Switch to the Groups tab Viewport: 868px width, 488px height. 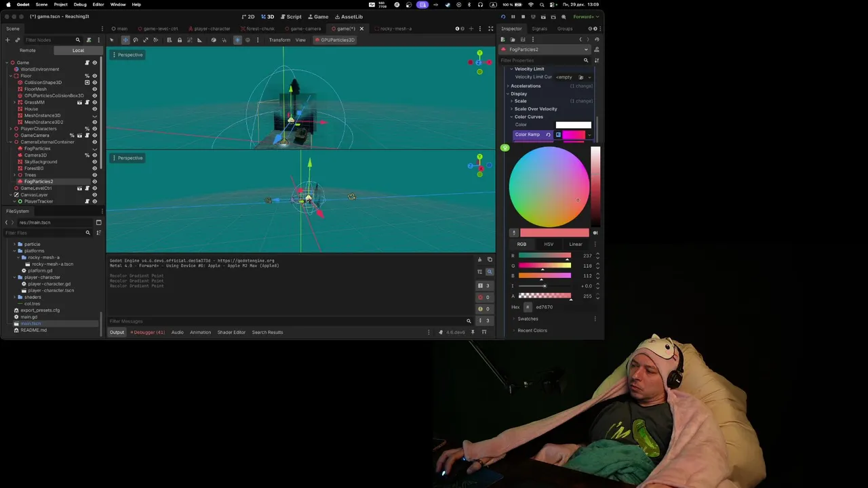565,28
